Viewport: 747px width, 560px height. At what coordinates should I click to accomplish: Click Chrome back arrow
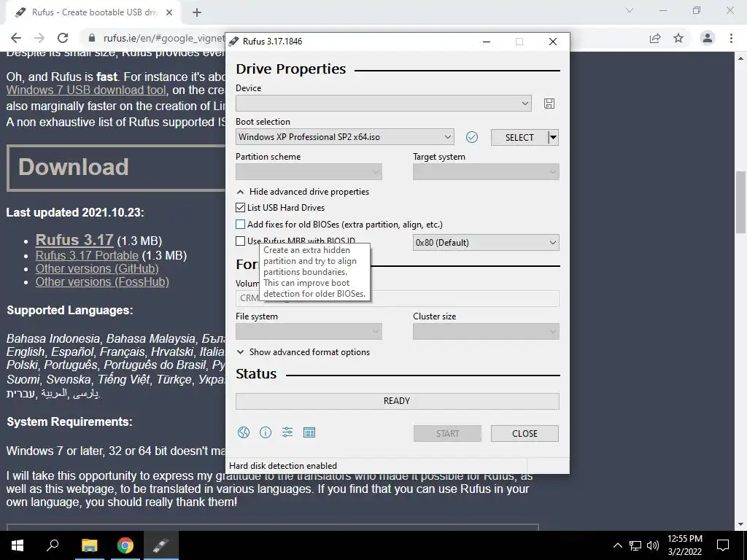pos(16,38)
